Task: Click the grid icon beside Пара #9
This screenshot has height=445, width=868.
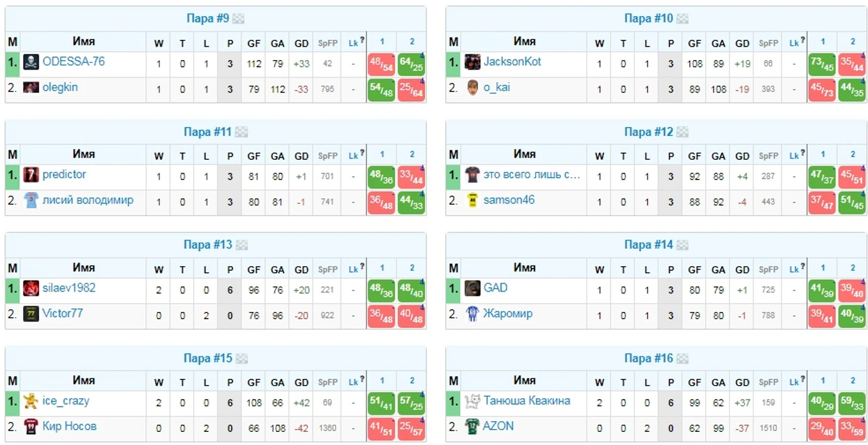Action: (x=238, y=19)
